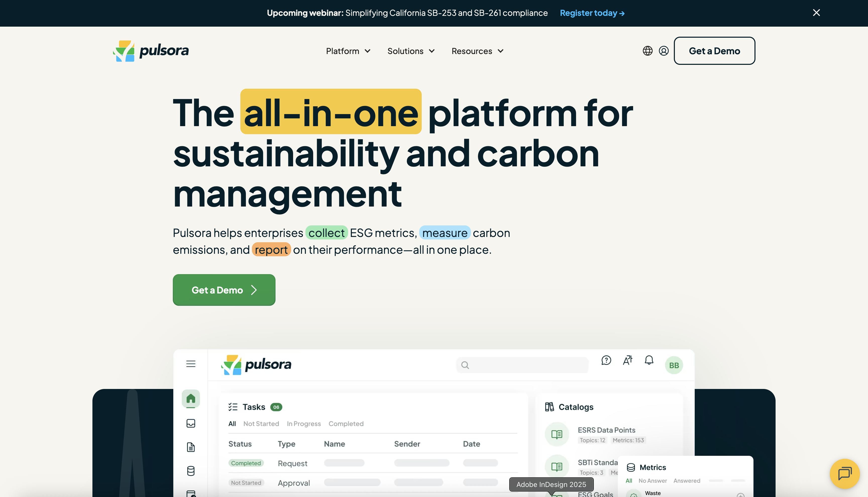Select the home icon in dashboard sidebar
The height and width of the screenshot is (497, 868).
(191, 398)
